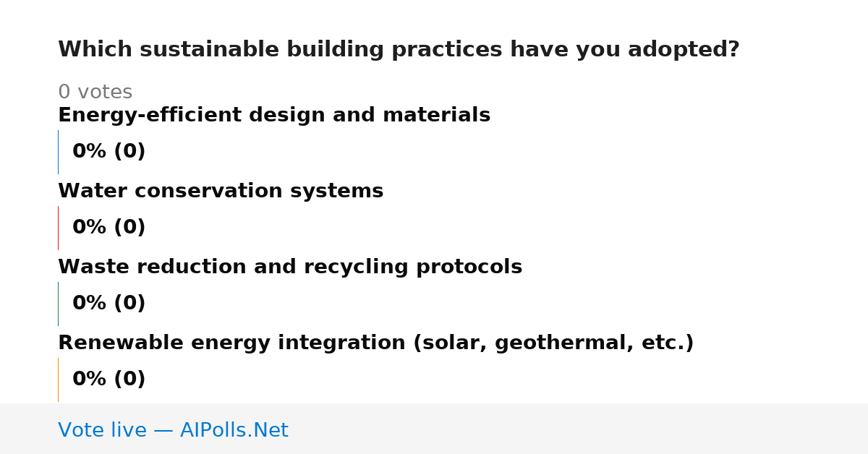Click the 0% (0) result under Water conservation

click(109, 228)
